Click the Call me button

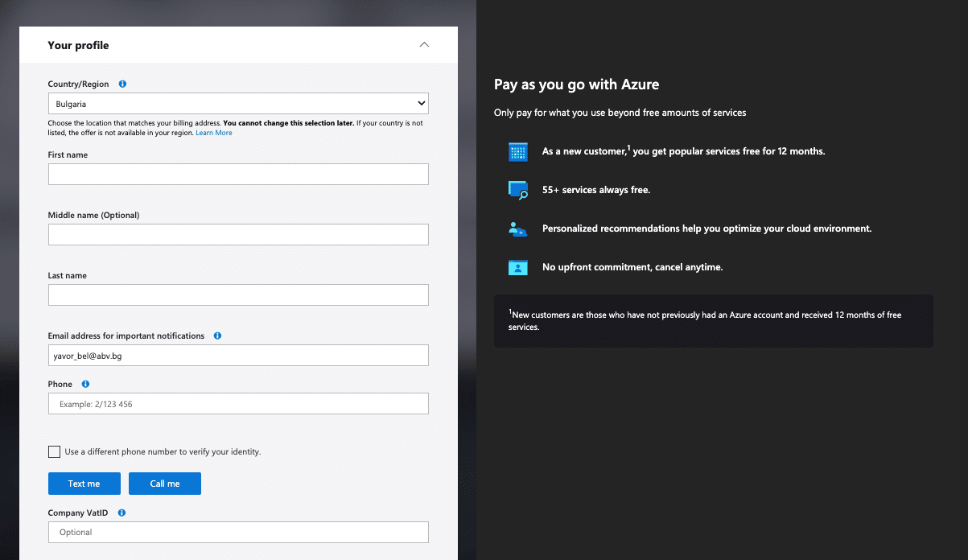(165, 484)
